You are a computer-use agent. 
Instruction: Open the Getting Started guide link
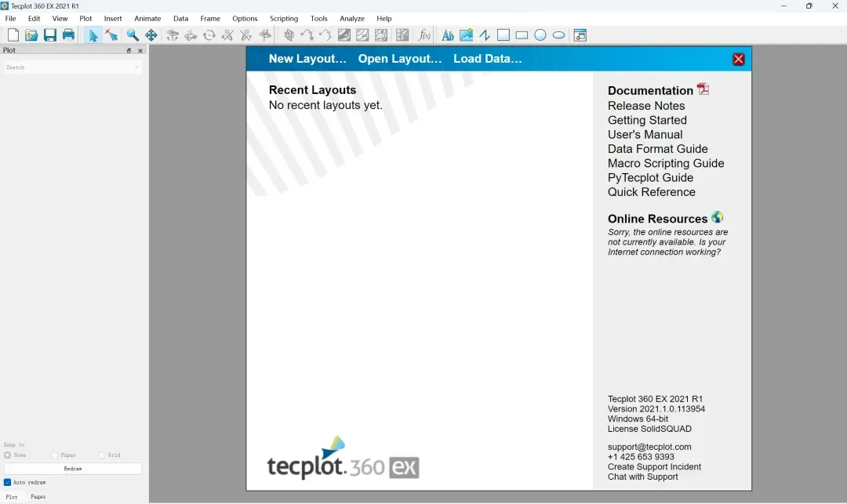tap(647, 121)
